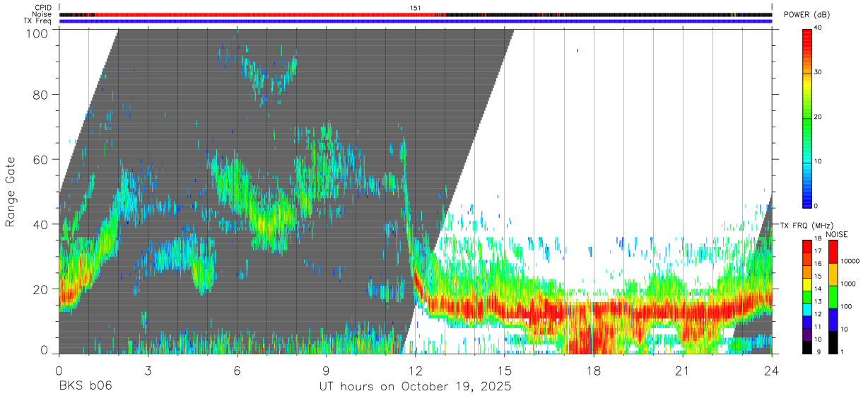Click the CPID value '151'
The height and width of the screenshot is (401, 868).
(416, 8)
